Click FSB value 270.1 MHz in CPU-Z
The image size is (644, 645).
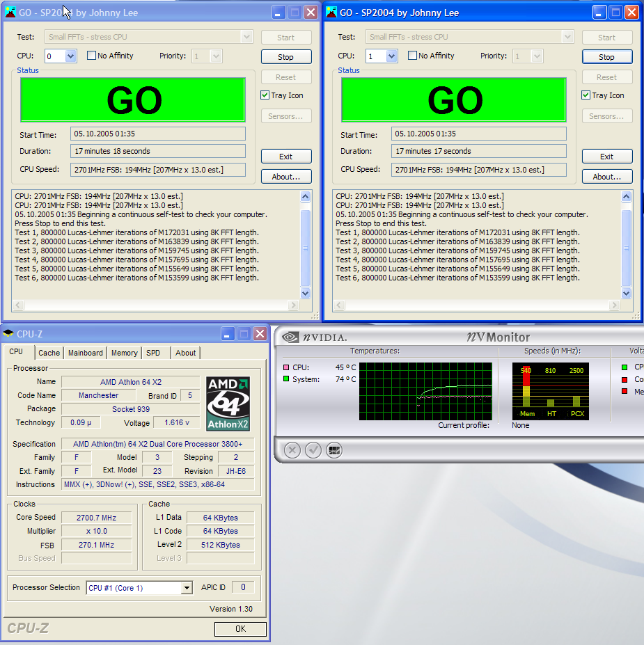point(96,545)
